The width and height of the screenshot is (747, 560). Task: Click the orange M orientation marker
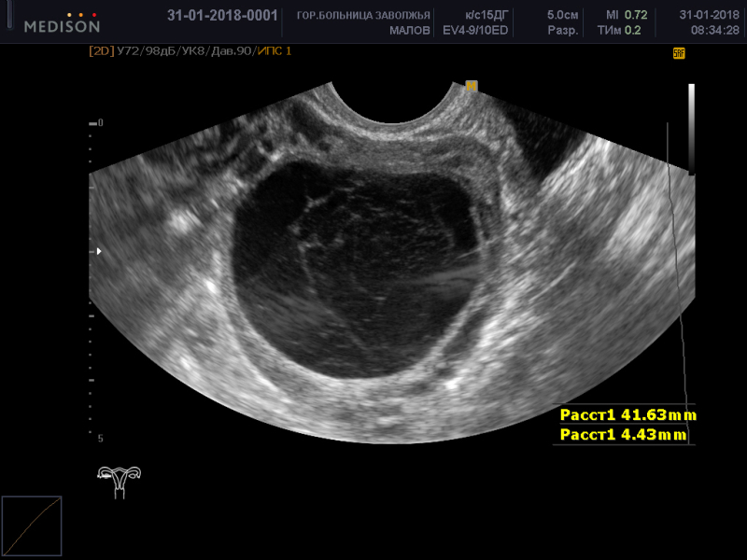click(x=472, y=86)
